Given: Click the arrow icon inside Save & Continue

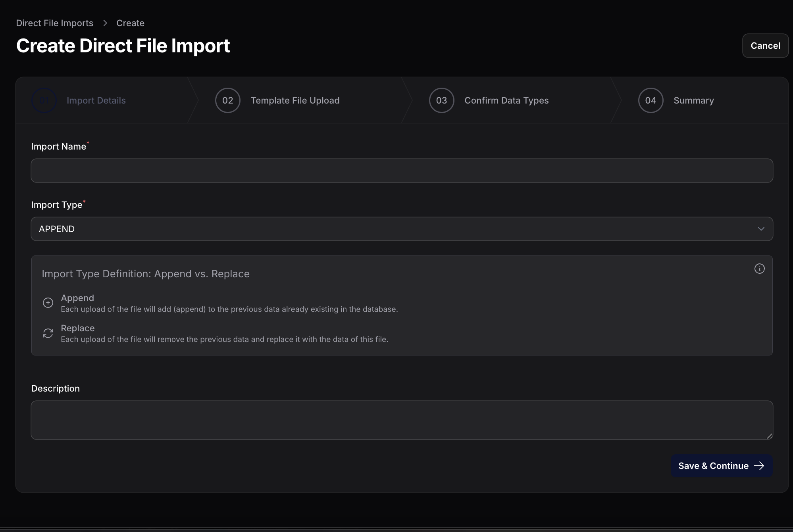Looking at the screenshot, I should [759, 466].
